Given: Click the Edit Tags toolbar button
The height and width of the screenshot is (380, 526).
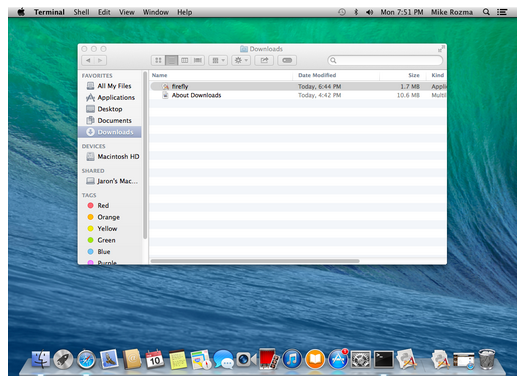Looking at the screenshot, I should coord(287,60).
